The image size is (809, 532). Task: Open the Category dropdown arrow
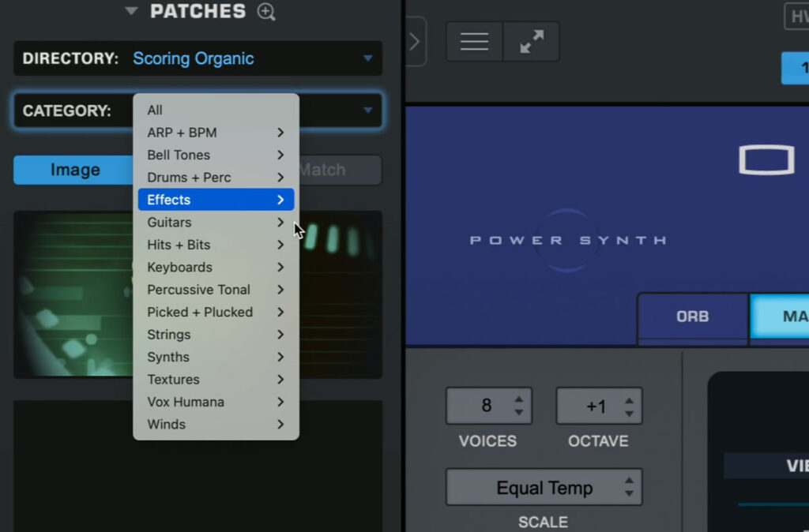tap(367, 111)
